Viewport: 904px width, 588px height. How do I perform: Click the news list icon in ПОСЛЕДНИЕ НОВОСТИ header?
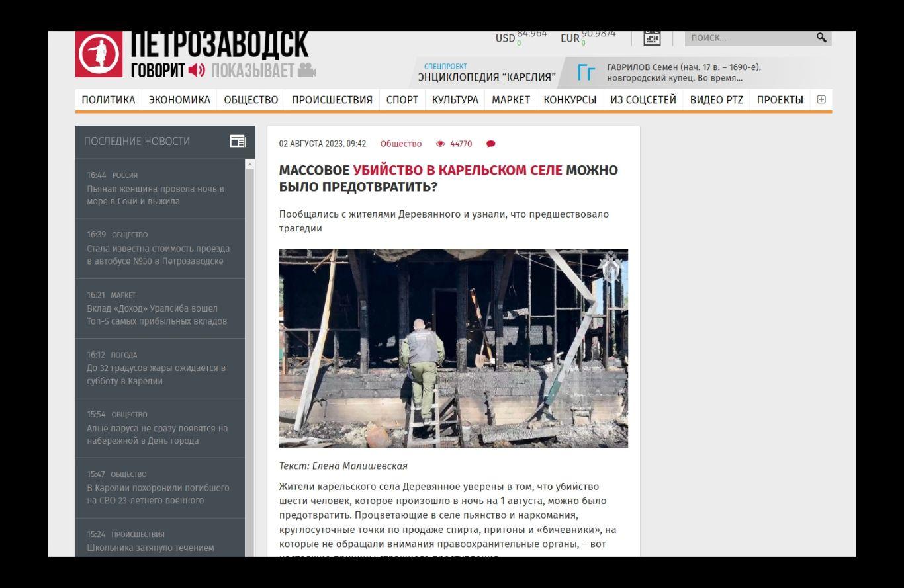point(238,141)
